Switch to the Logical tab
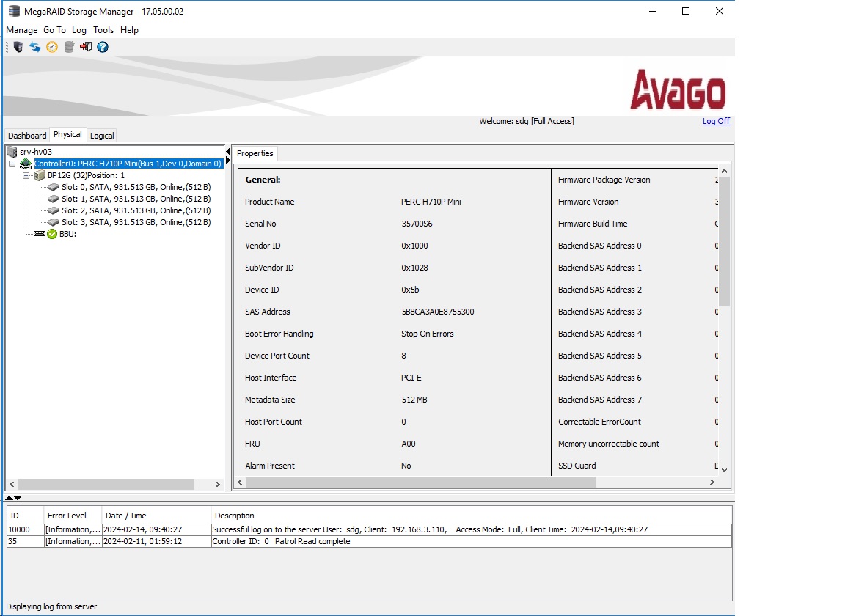This screenshot has width=845, height=616. click(102, 135)
